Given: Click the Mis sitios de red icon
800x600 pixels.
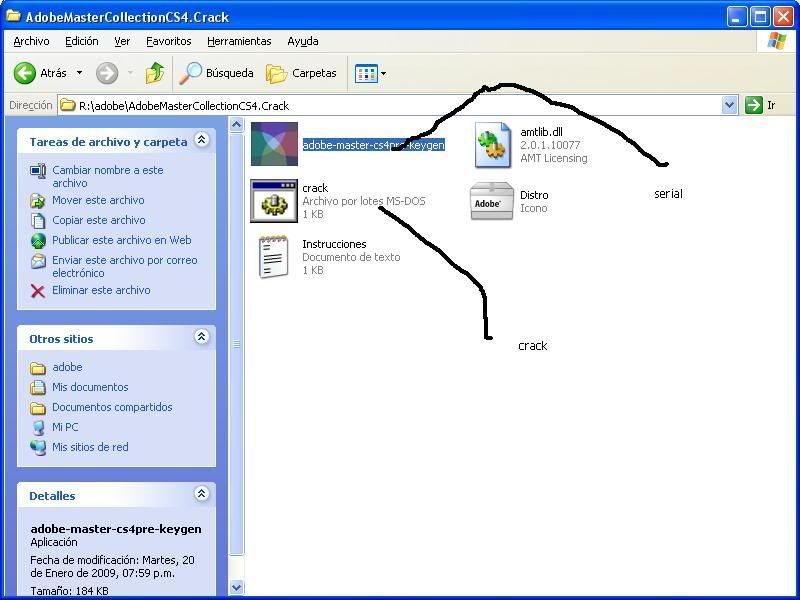Looking at the screenshot, I should pyautogui.click(x=38, y=447).
